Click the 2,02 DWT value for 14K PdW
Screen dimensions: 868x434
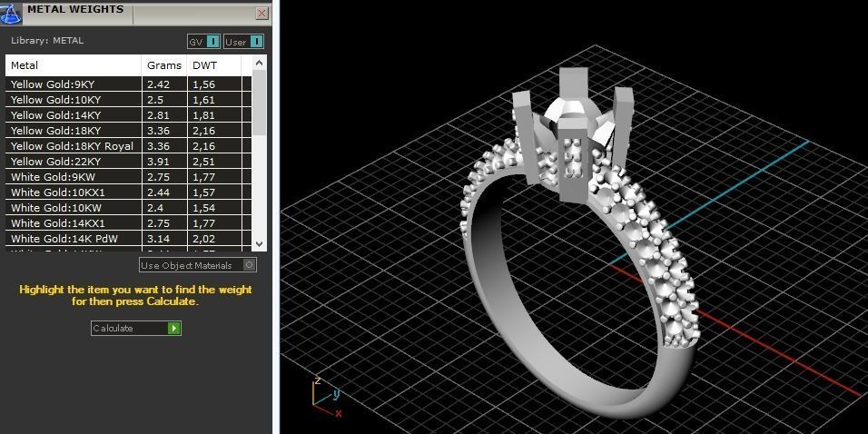(x=203, y=239)
